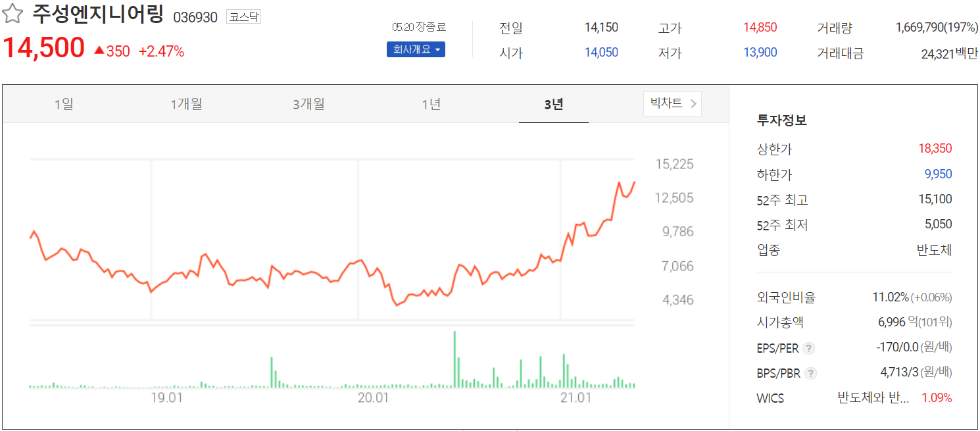This screenshot has height=431, width=980.
Task: Click the 외국인비율 value 11.02%
Action: (891, 297)
